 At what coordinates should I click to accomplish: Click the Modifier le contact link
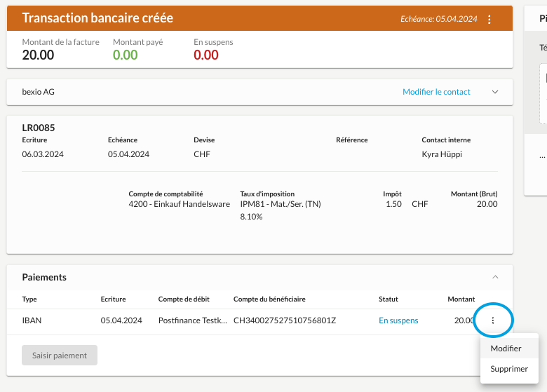point(436,92)
